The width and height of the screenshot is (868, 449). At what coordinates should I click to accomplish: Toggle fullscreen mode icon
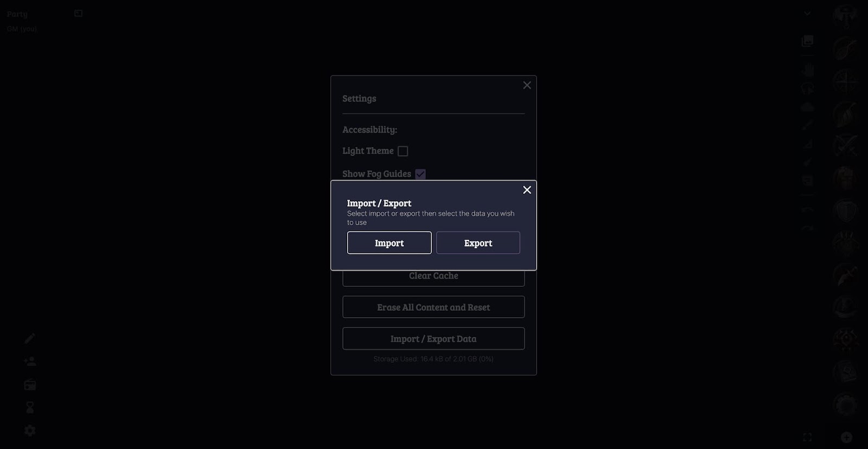(807, 437)
